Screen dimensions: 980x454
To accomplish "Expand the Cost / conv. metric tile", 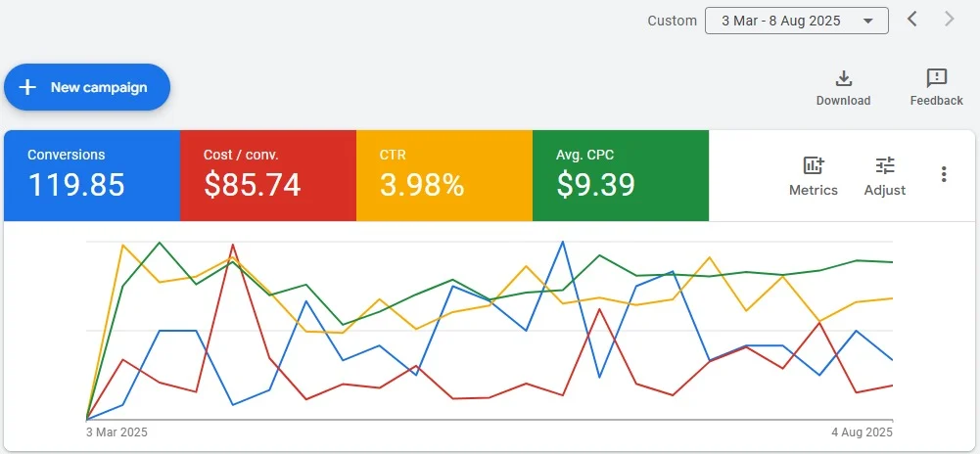I will coord(267,174).
